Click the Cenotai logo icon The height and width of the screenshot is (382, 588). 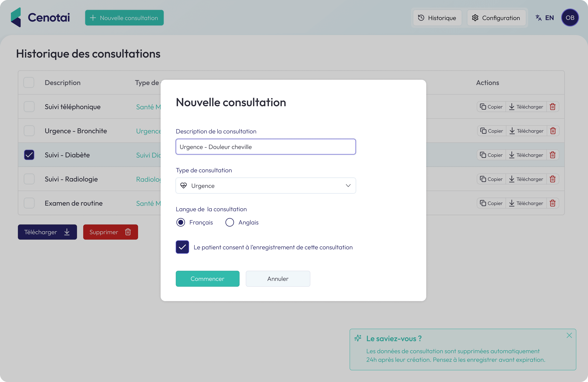[16, 18]
